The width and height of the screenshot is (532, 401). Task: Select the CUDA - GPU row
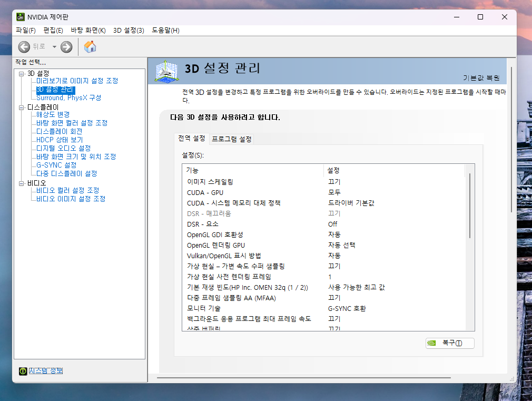[324, 192]
